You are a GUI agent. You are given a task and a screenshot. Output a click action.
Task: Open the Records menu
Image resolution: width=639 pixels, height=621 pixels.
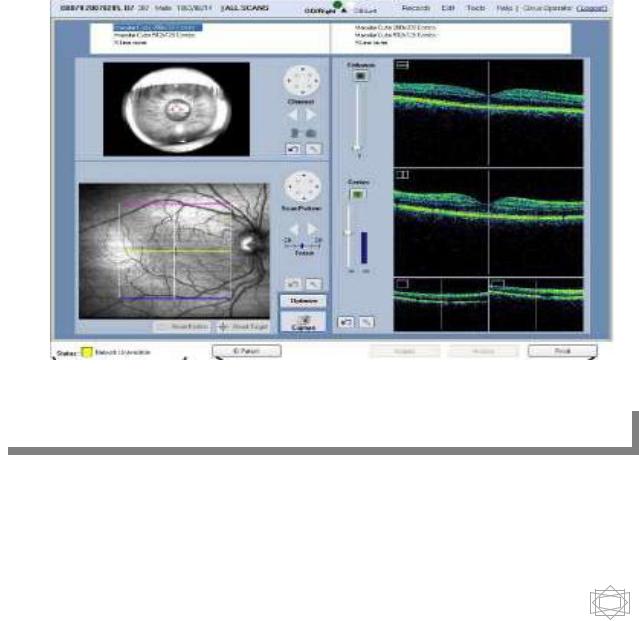[x=415, y=8]
